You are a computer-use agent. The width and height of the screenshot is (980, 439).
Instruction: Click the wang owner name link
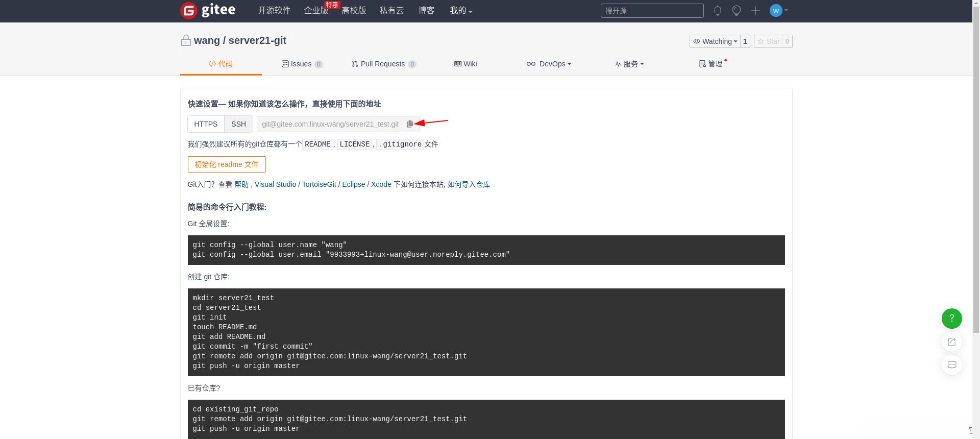pyautogui.click(x=207, y=40)
